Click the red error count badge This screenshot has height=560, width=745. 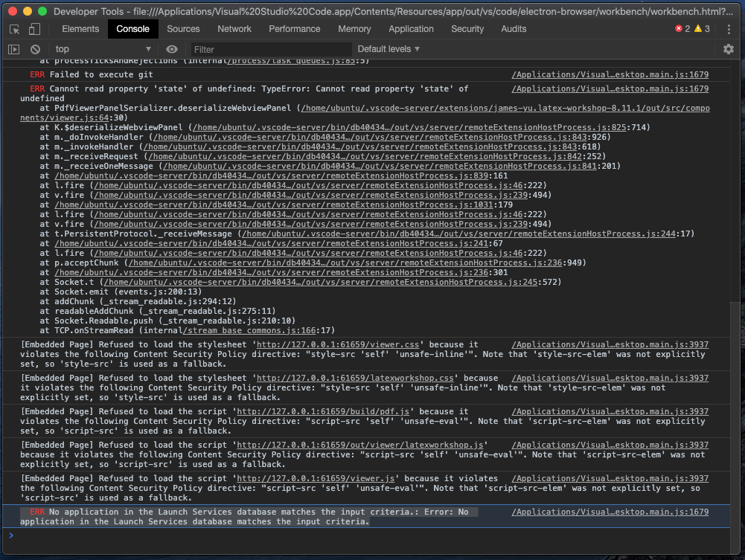click(x=682, y=29)
